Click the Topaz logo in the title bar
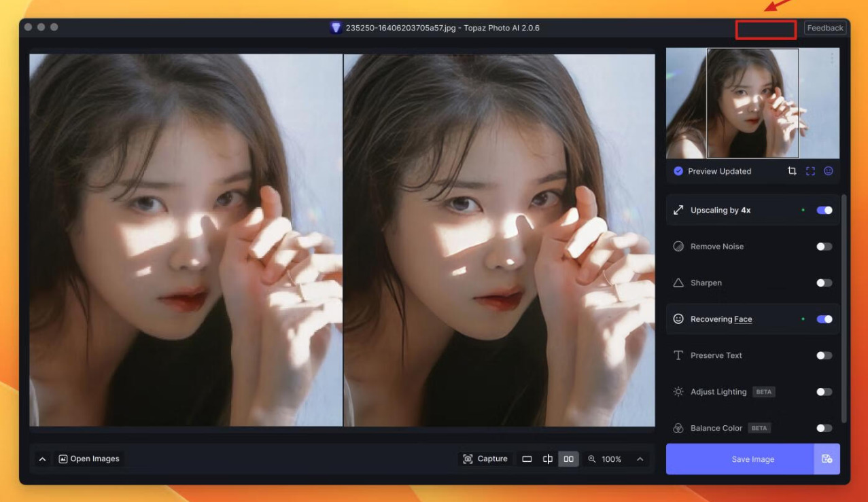Viewport: 868px width, 502px height. pos(336,28)
